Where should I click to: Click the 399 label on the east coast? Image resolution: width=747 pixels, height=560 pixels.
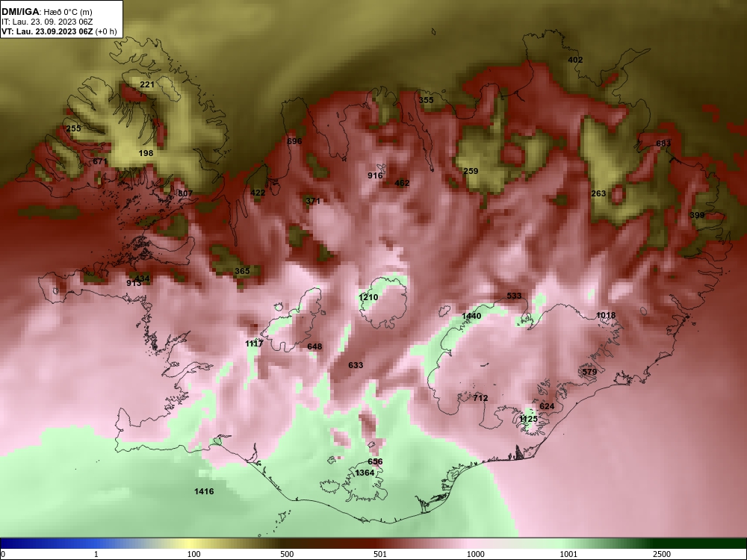tap(696, 215)
